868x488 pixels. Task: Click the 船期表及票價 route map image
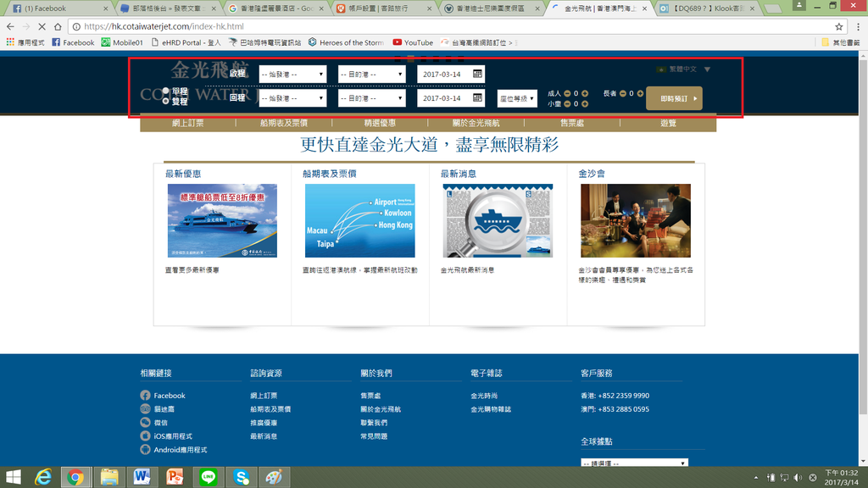(x=359, y=220)
